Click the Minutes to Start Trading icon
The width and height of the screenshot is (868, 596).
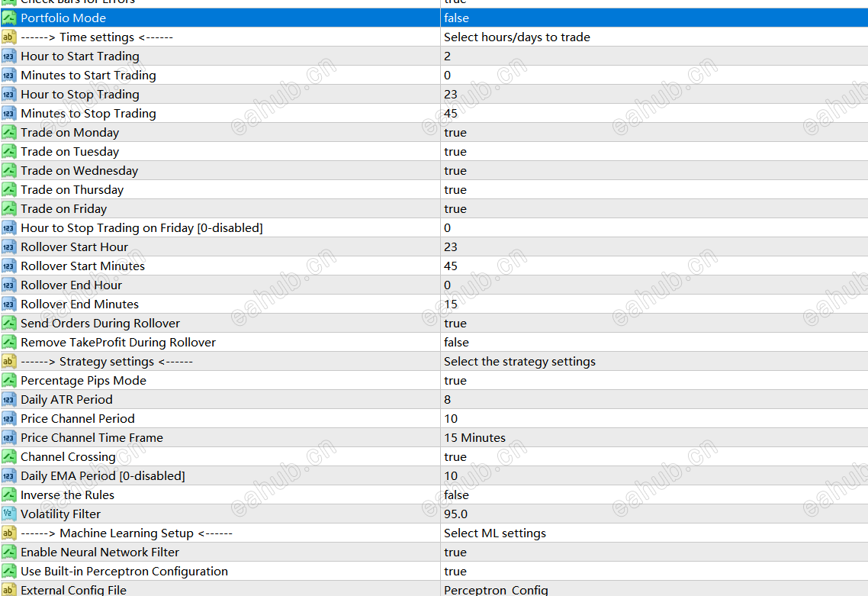[x=9, y=76]
